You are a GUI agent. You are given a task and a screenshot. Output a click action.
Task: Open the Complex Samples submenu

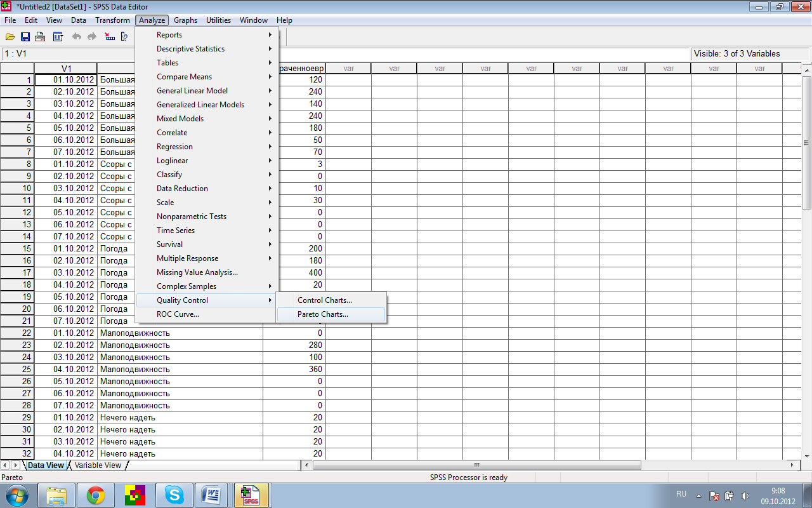click(x=206, y=286)
